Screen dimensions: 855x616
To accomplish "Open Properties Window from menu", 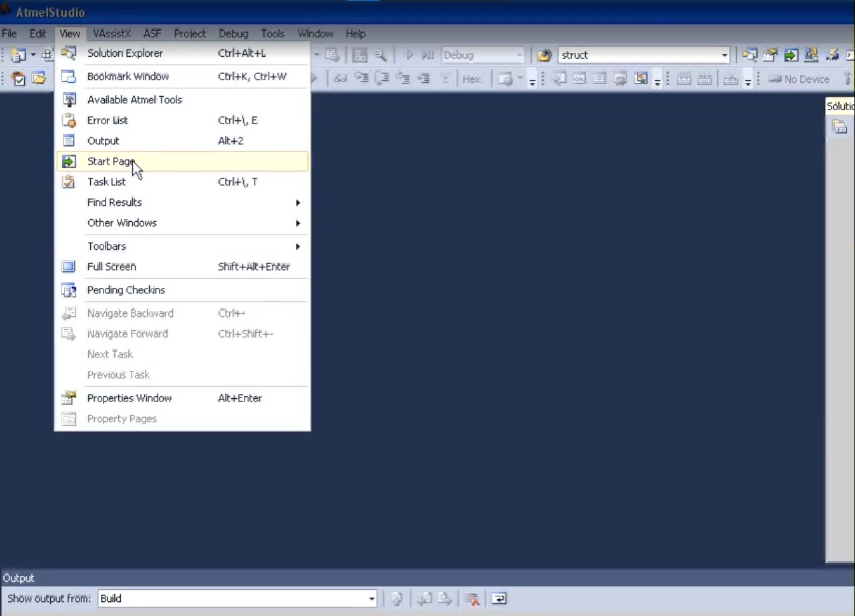I will click(182, 398).
